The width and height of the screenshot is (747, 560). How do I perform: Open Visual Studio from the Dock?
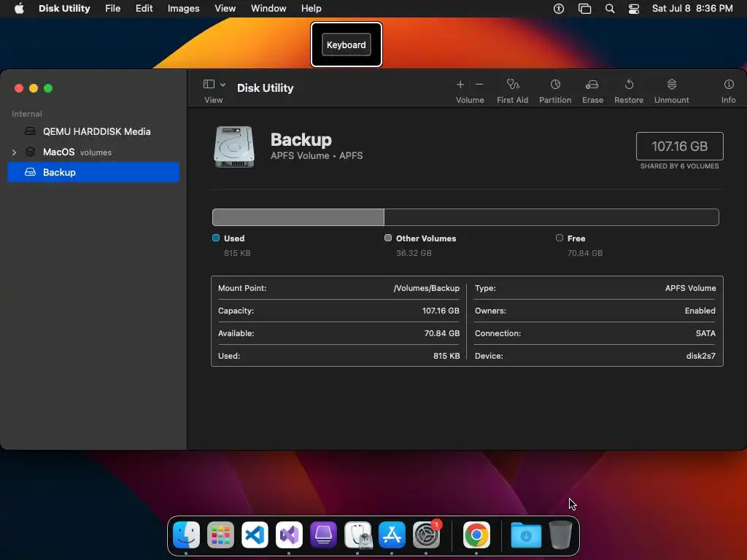pyautogui.click(x=289, y=534)
